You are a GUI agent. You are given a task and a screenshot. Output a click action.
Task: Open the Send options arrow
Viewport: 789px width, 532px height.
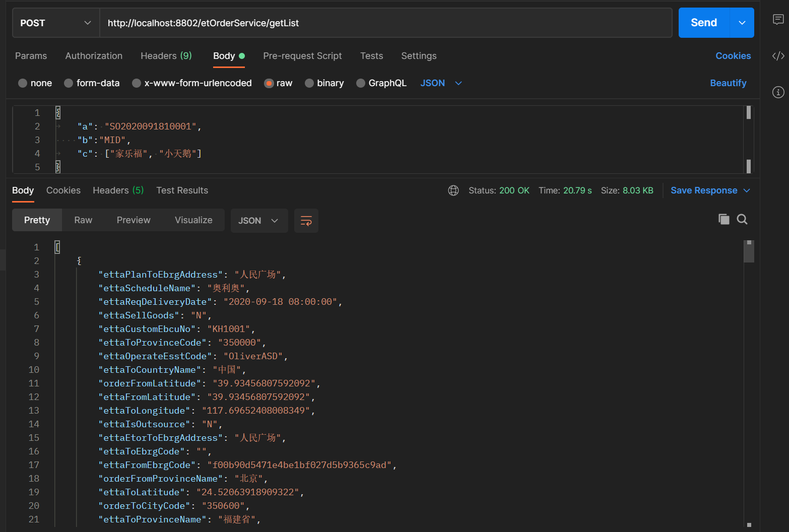click(x=742, y=23)
